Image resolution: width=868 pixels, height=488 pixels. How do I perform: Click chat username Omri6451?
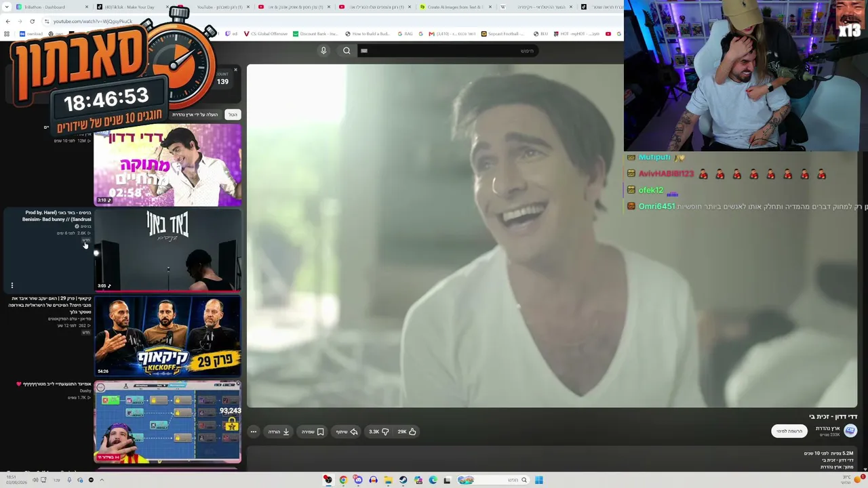(656, 207)
